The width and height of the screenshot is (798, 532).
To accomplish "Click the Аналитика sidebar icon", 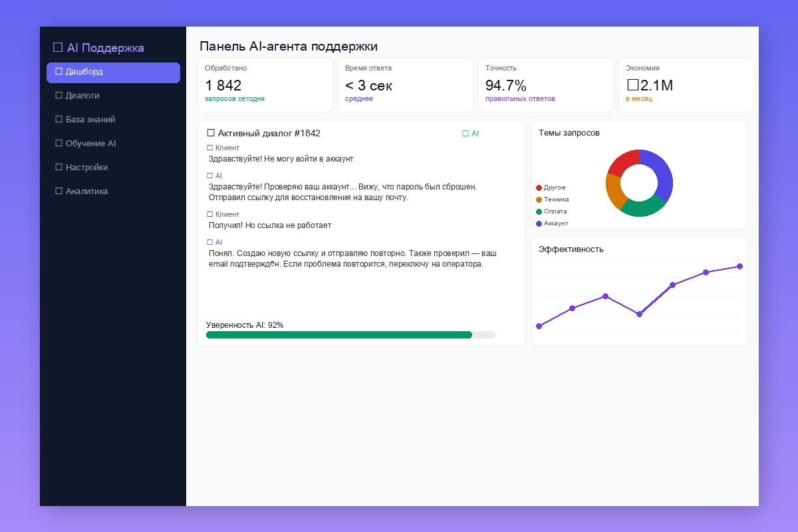I will coord(59,191).
